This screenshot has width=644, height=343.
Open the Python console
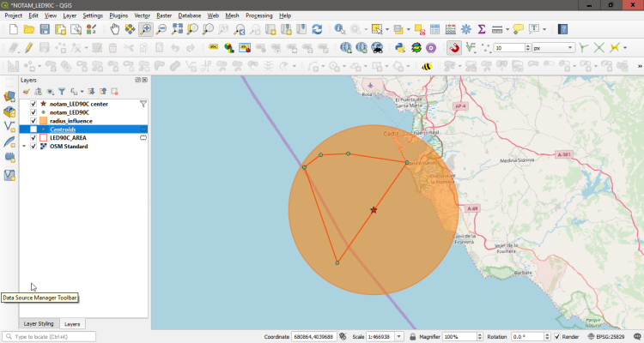(400, 48)
